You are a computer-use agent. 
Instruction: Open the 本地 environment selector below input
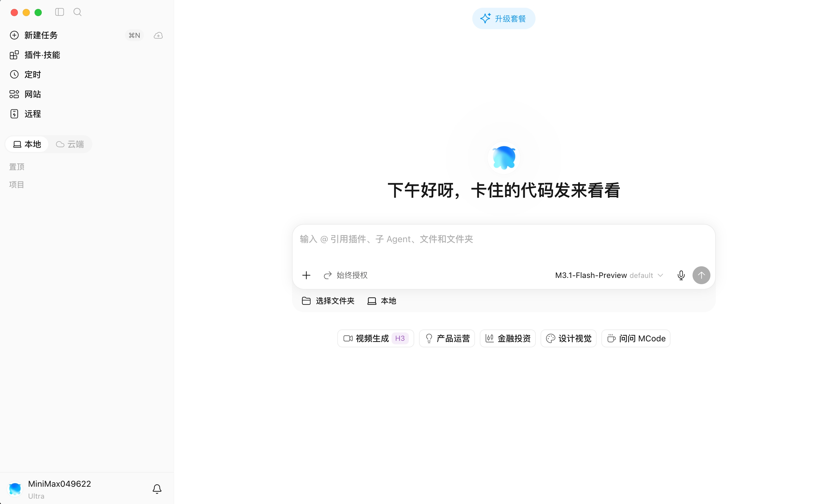tap(381, 301)
